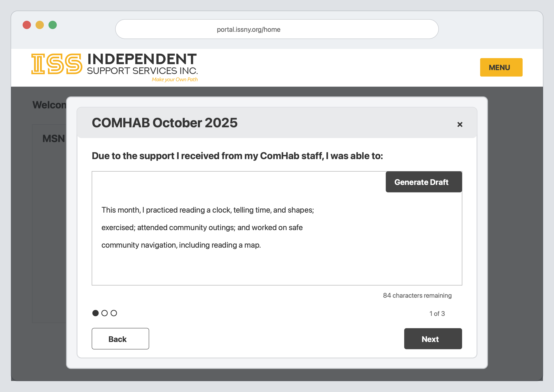Click the COMHAB October 2025 dialog title

coord(165,123)
